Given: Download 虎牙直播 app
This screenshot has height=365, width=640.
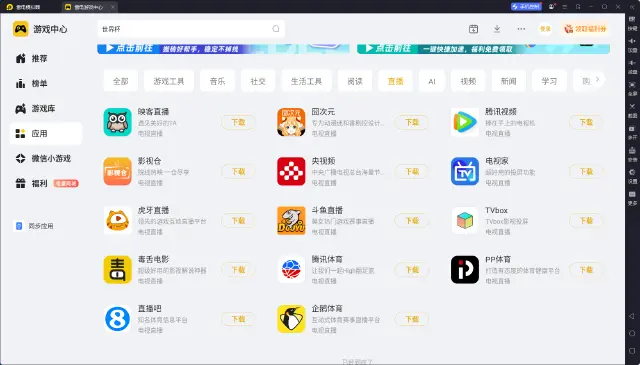Looking at the screenshot, I should tap(238, 220).
